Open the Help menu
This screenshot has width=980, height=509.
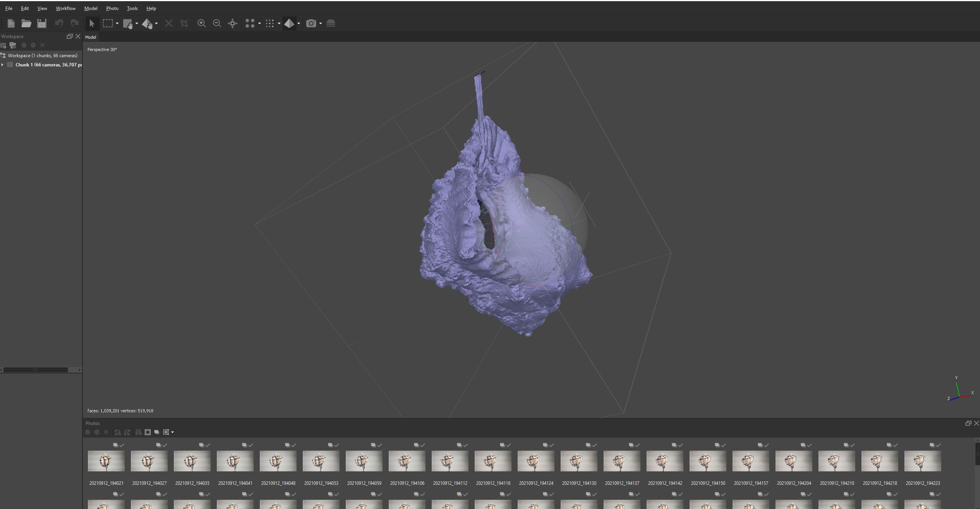[151, 8]
